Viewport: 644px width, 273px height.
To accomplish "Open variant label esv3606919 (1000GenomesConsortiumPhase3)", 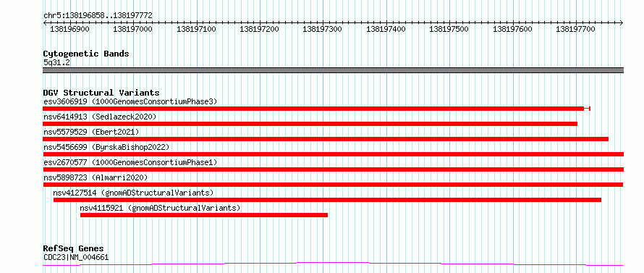I will click(130, 101).
